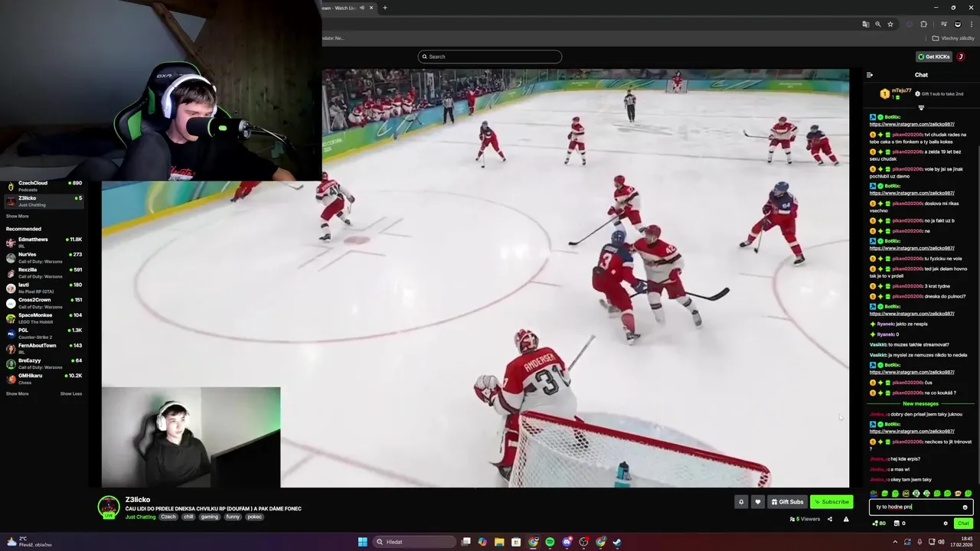Viewport: 980px width, 551px height.
Task: Open OBS Studio from the taskbar
Action: pyautogui.click(x=583, y=542)
